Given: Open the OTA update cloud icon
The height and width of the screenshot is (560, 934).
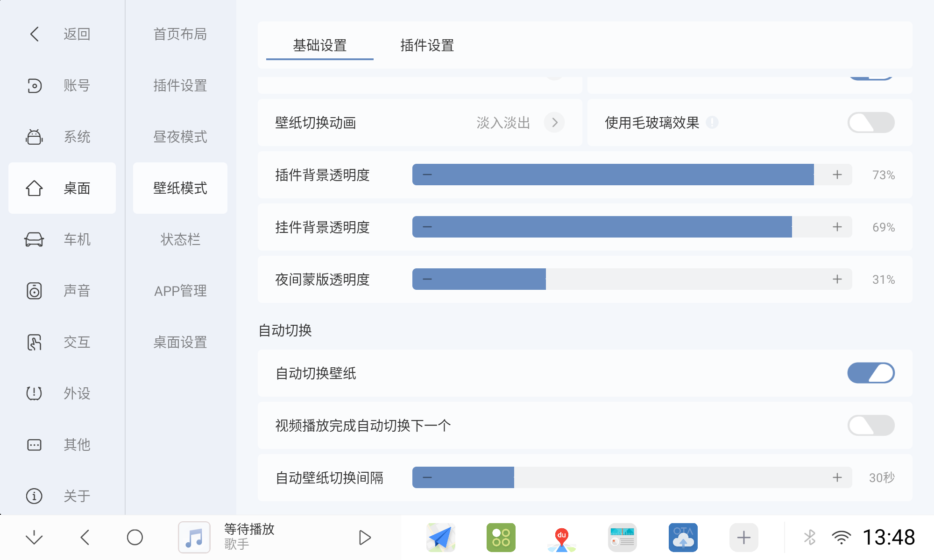Looking at the screenshot, I should (x=683, y=537).
